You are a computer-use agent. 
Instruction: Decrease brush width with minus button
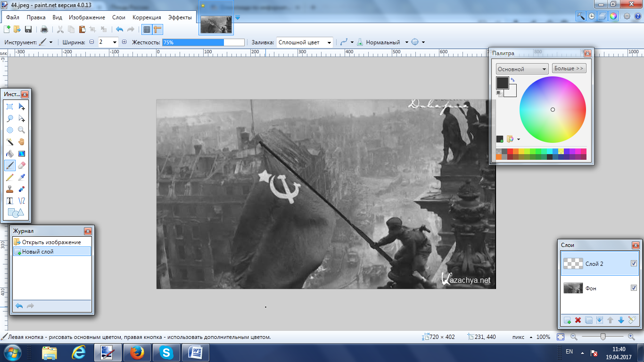pyautogui.click(x=92, y=42)
